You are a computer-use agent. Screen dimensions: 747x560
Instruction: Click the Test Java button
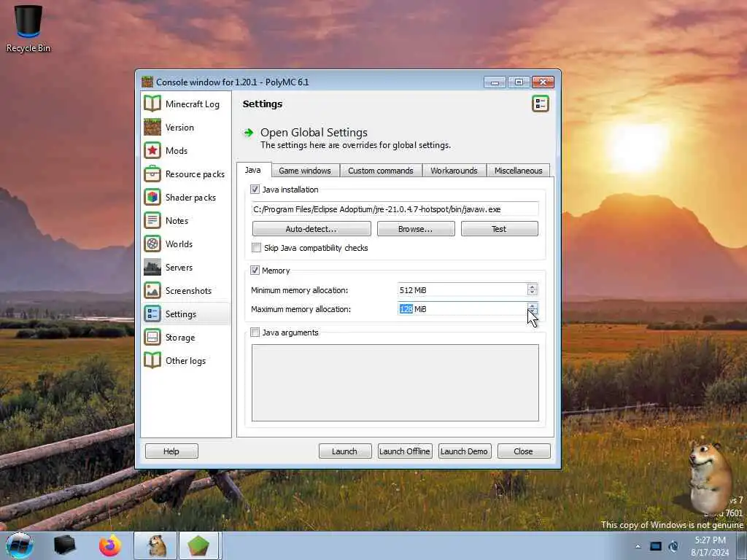pos(499,229)
